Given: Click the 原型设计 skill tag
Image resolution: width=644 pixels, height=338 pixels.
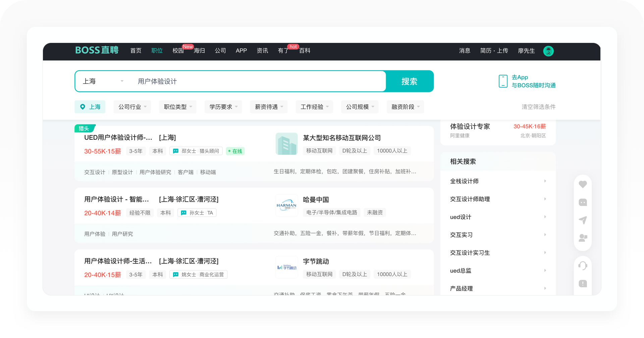Looking at the screenshot, I should [122, 172].
